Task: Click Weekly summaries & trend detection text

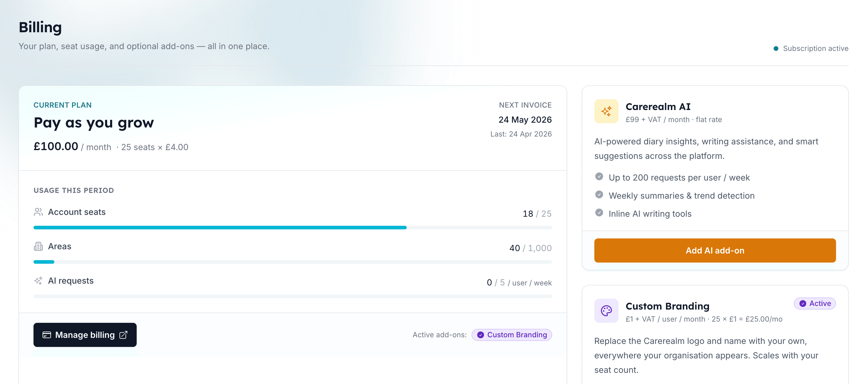Action: (681, 196)
